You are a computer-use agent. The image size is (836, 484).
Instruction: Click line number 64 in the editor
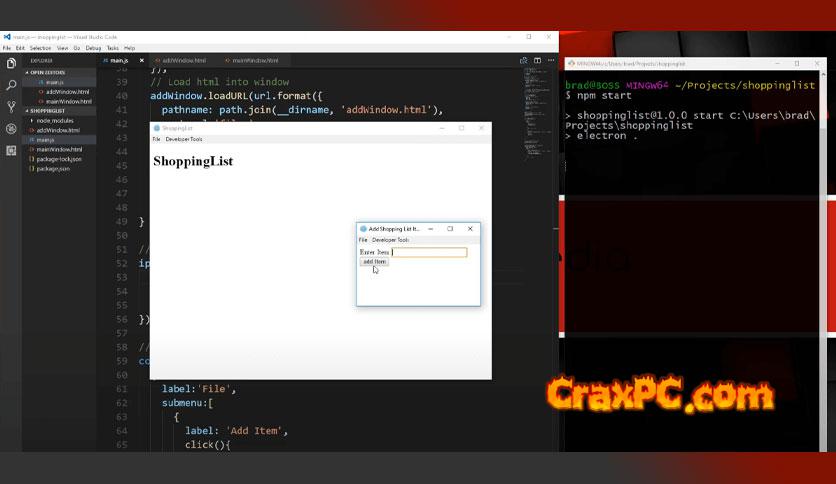pos(122,431)
